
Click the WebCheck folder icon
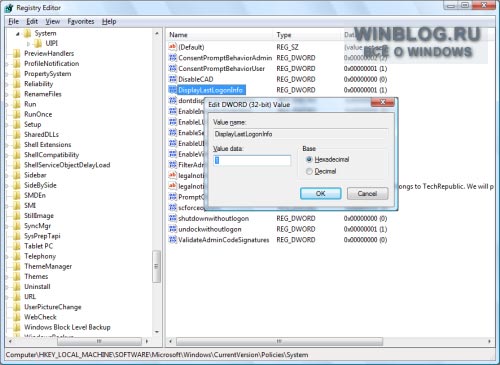click(x=17, y=317)
